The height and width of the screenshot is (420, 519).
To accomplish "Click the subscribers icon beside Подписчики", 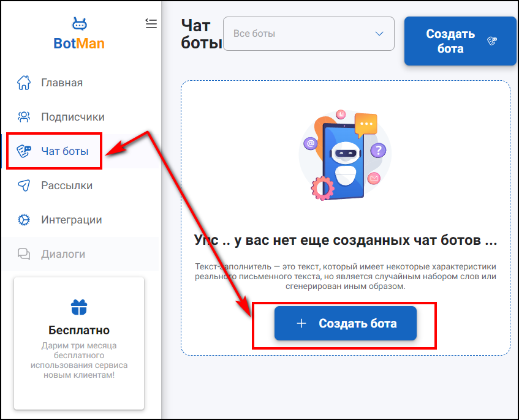I will point(24,117).
